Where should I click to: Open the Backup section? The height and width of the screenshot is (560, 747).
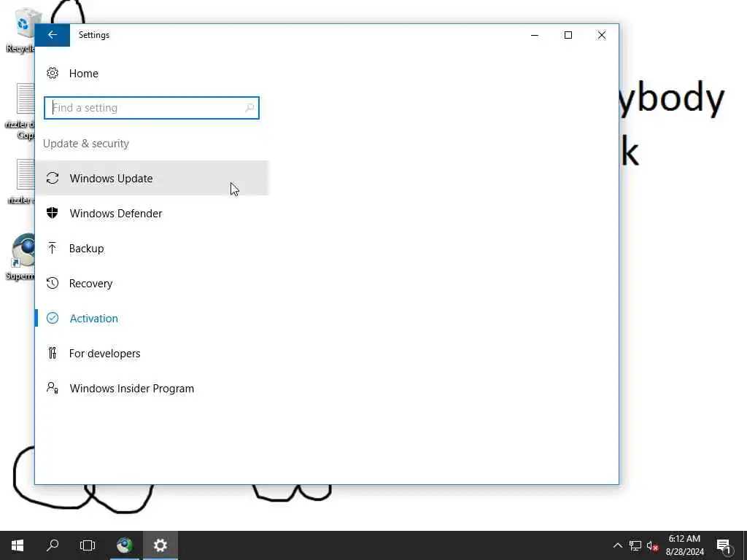152,248
